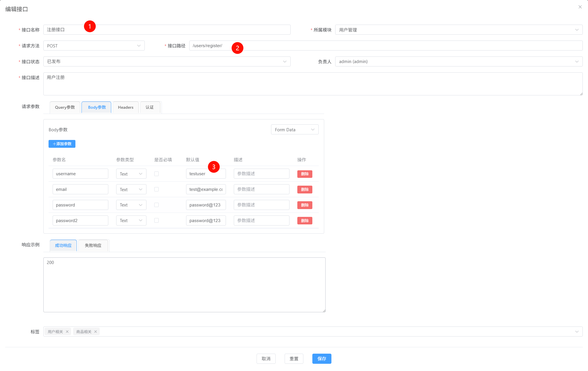Delete the email parameter row
The image size is (588, 371).
pyautogui.click(x=305, y=189)
